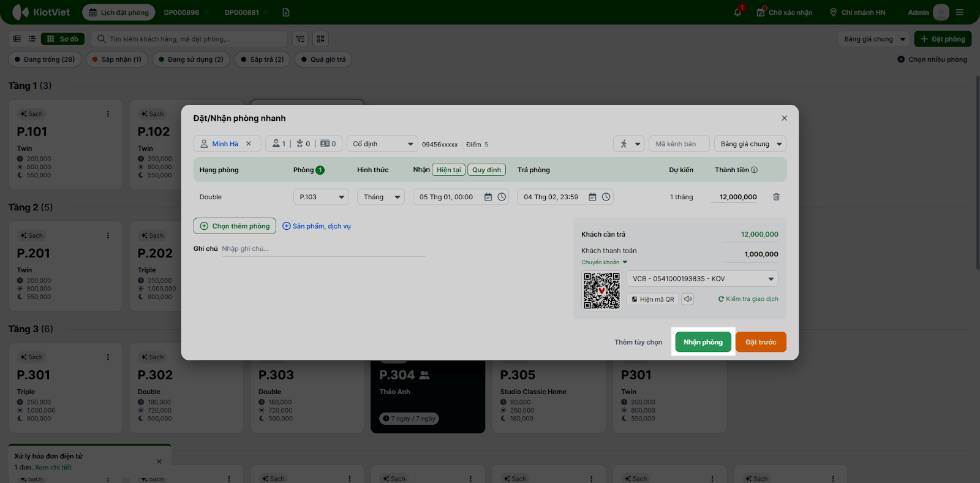Toggle the Sắp trả (2) status filter

pyautogui.click(x=262, y=59)
